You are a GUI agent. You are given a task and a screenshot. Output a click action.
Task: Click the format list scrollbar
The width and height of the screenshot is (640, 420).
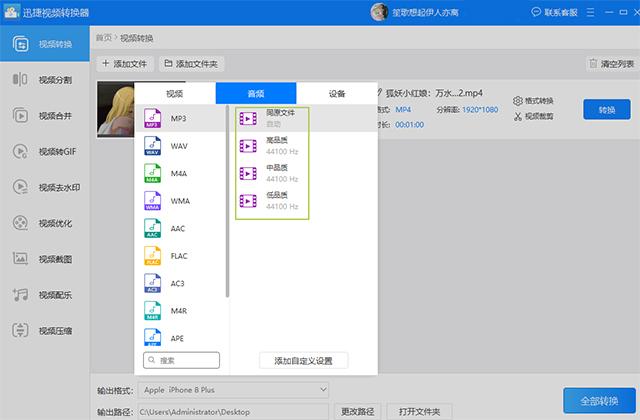pos(227,201)
